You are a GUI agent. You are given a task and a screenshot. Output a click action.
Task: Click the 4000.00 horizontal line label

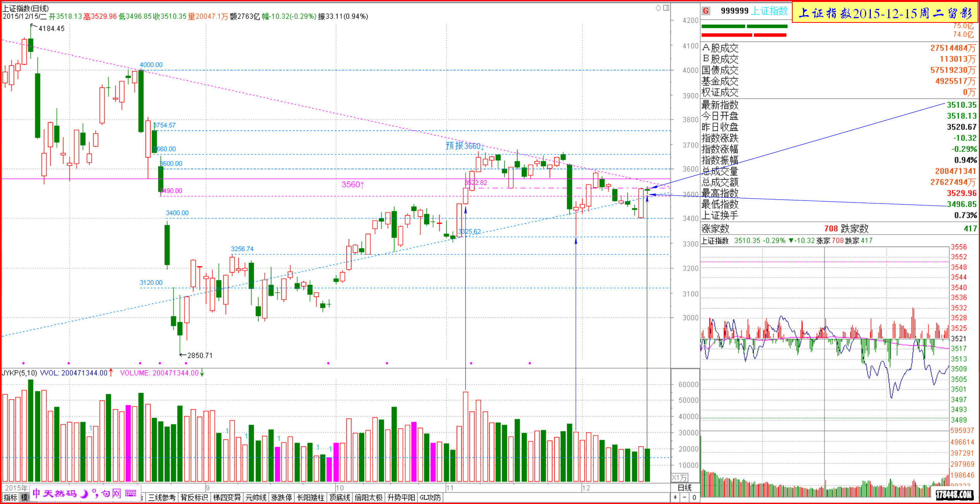[x=151, y=65]
